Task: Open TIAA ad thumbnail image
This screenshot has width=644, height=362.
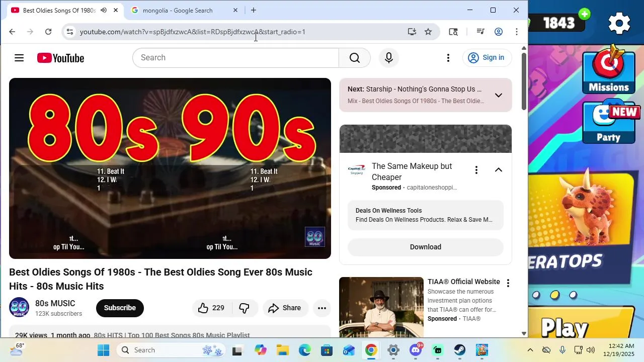Action: [x=381, y=307]
